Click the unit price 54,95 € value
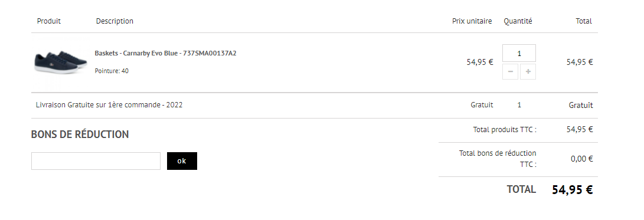 coord(480,63)
